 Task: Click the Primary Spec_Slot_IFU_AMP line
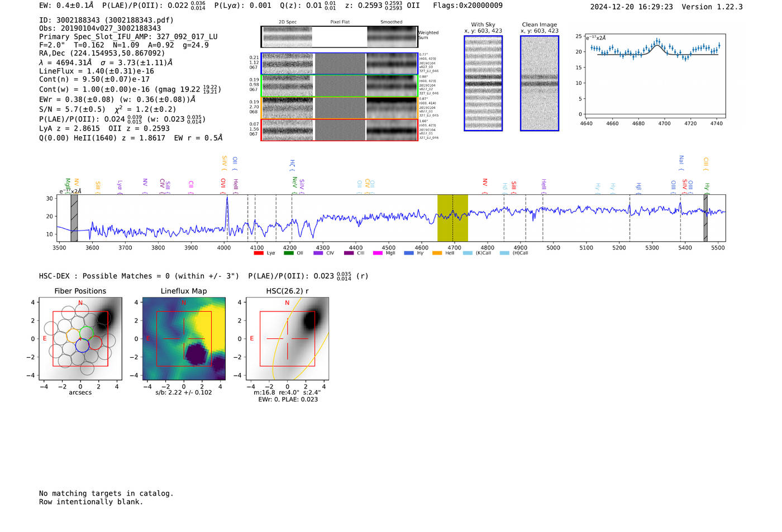pos(128,37)
